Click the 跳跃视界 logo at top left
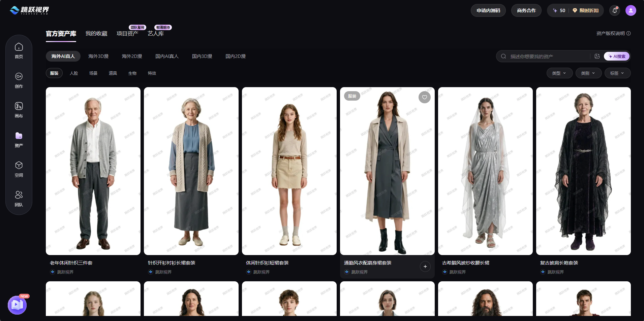 [x=29, y=10]
